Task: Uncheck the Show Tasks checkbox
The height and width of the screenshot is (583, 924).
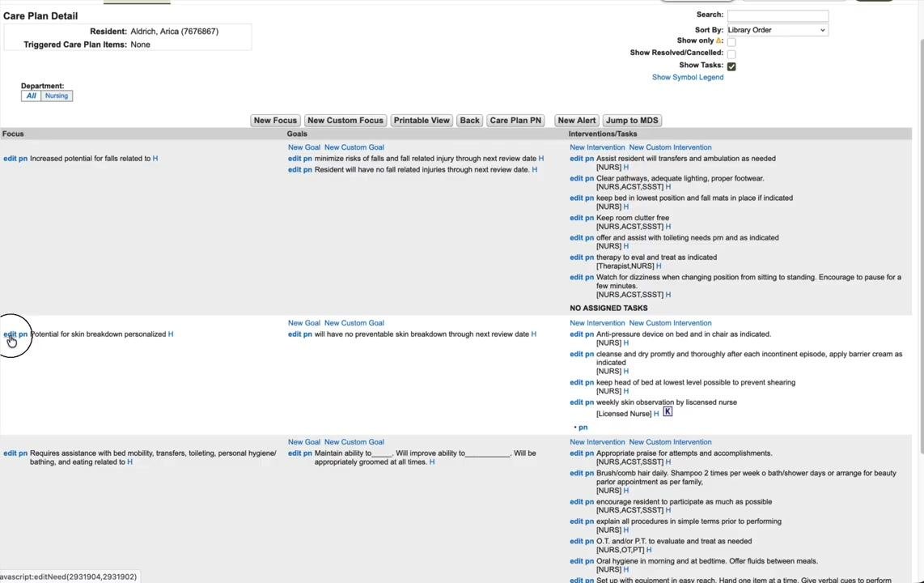Action: coord(731,66)
